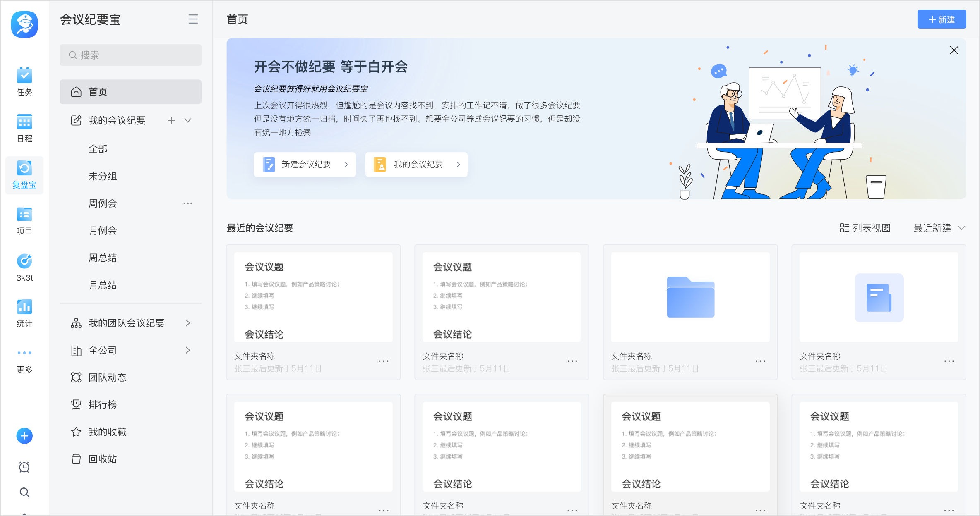Image resolution: width=980 pixels, height=516 pixels.
Task: Expand the 全公司 section
Action: pyautogui.click(x=188, y=350)
